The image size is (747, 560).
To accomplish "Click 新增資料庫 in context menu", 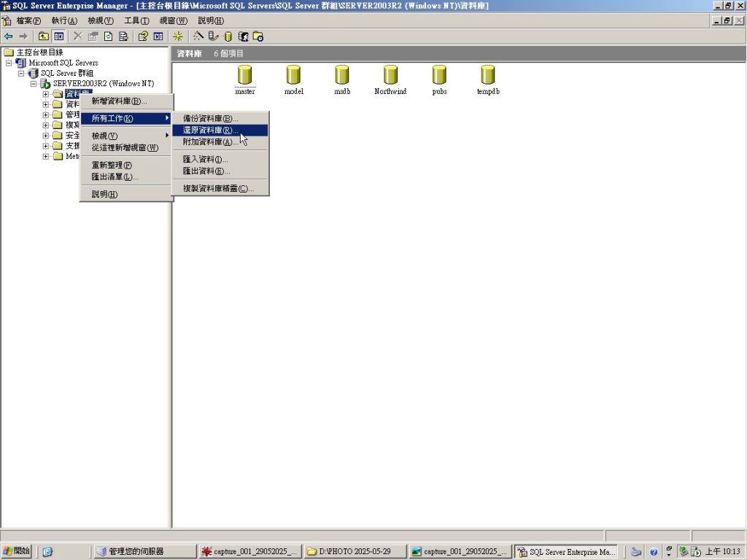I will point(119,101).
